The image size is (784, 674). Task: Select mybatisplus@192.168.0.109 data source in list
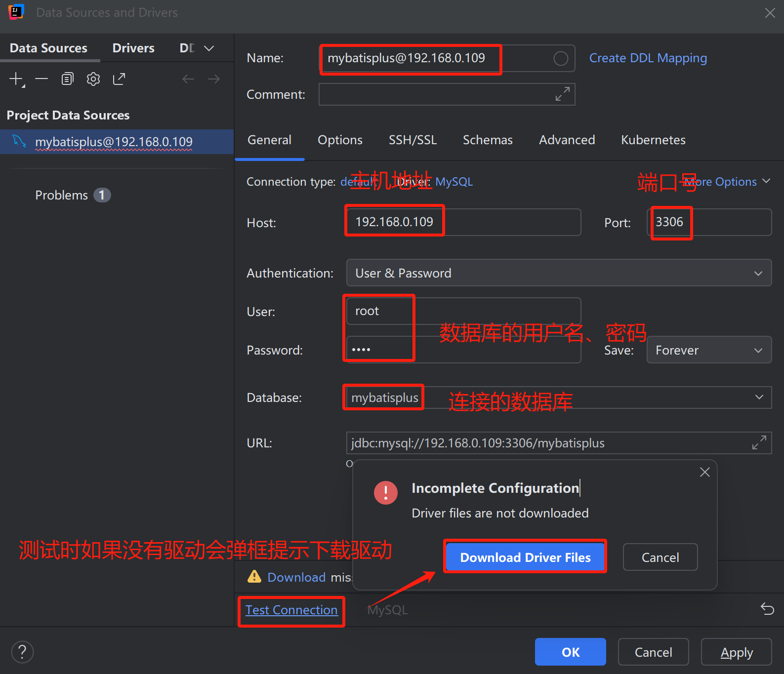(x=117, y=142)
